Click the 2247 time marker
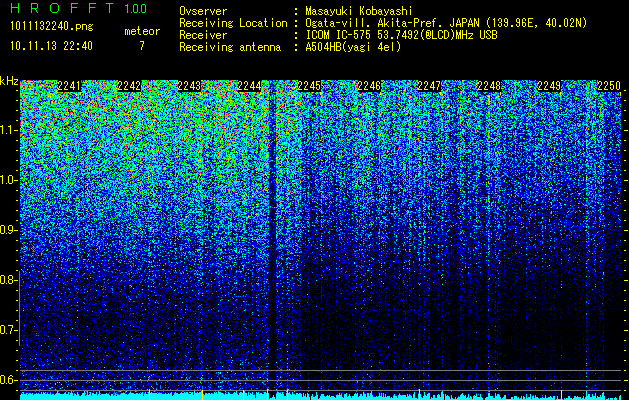Screen dimensions: 629x400 click(429, 86)
